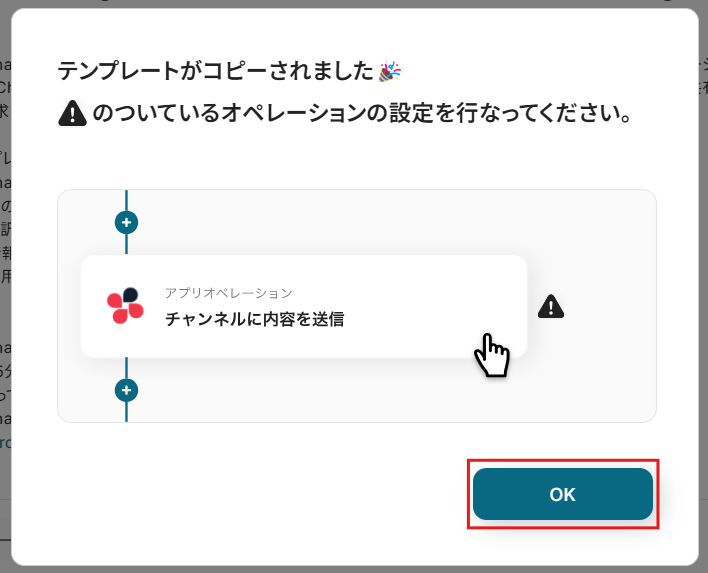This screenshot has height=573, width=708.
Task: Select the チャンネルに内容を送信 operation title
Action: tap(255, 319)
